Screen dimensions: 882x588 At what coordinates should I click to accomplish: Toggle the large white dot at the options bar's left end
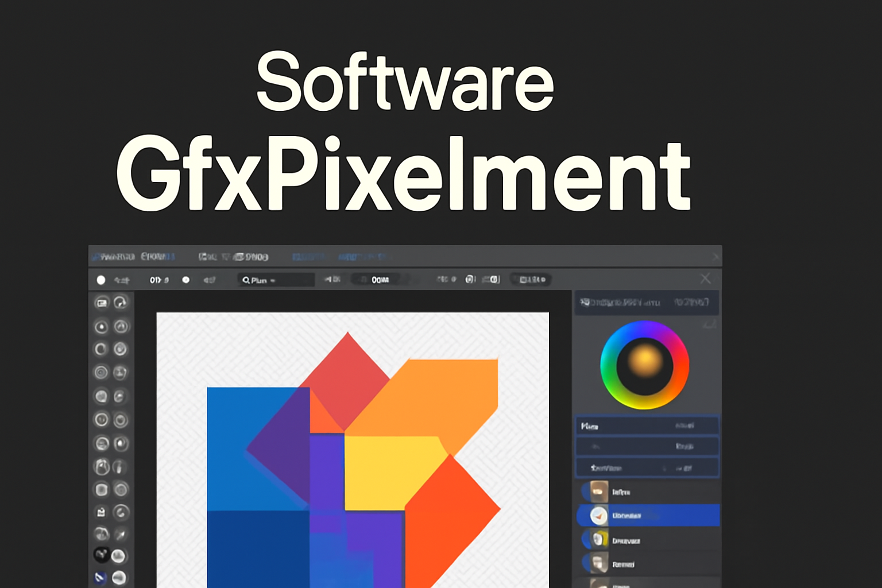point(101,280)
